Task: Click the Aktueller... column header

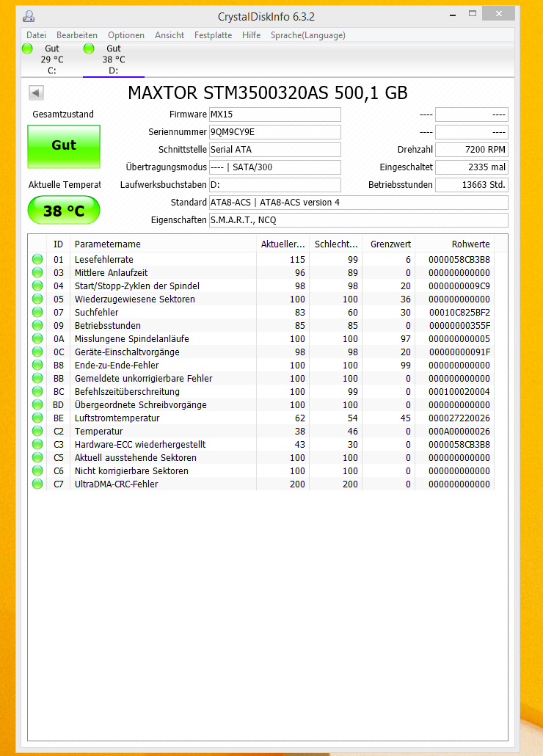Action: (x=283, y=244)
